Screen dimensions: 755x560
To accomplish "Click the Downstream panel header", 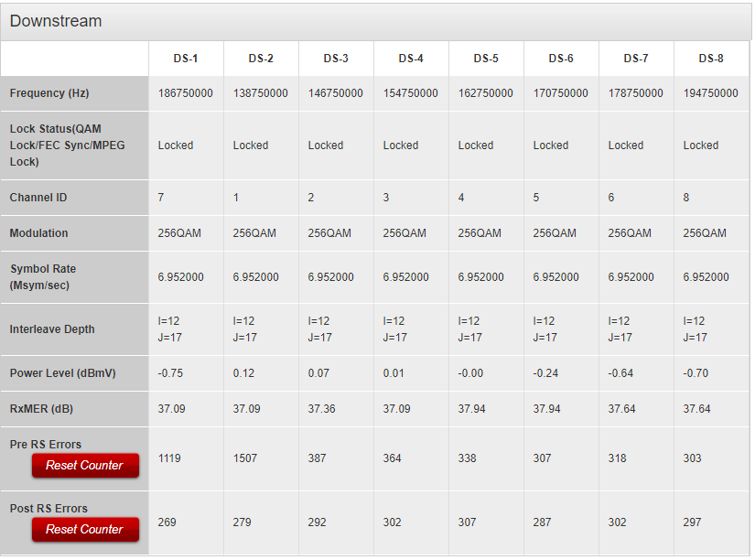I will click(x=375, y=22).
